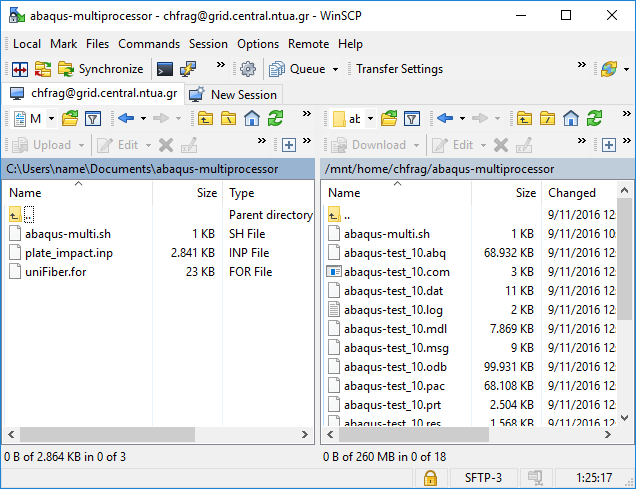Click the remote Parent Directory icon

click(524, 119)
